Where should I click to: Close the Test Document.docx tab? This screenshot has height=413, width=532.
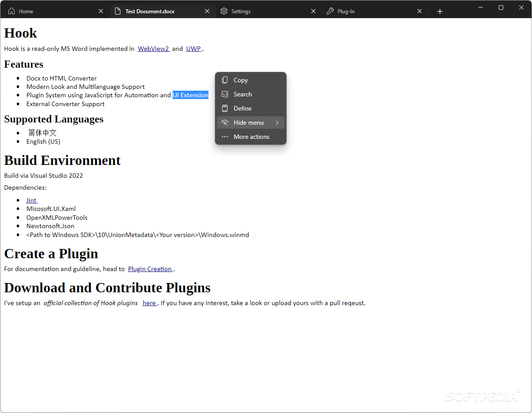coord(207,11)
